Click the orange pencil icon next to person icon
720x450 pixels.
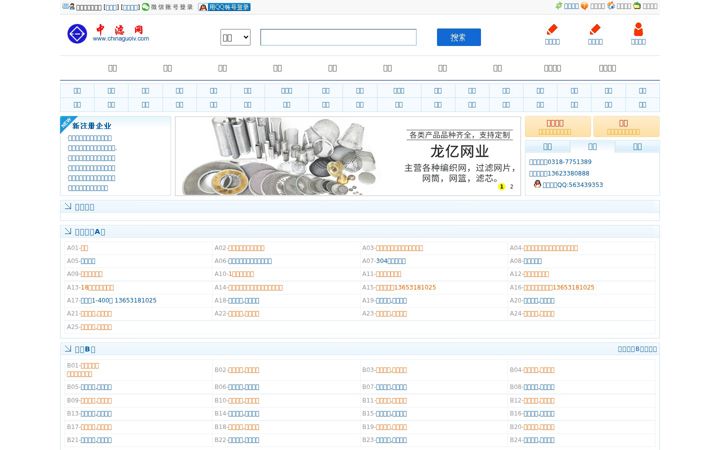[x=595, y=29]
